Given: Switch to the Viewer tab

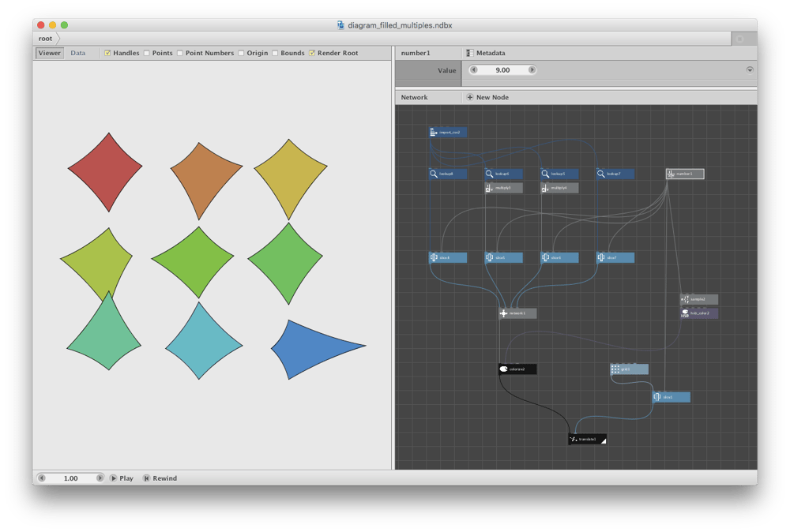Looking at the screenshot, I should coord(49,53).
